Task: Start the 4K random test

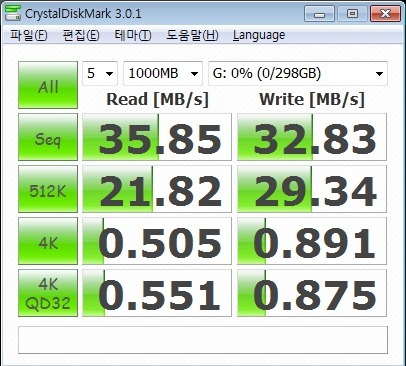Action: (x=48, y=241)
